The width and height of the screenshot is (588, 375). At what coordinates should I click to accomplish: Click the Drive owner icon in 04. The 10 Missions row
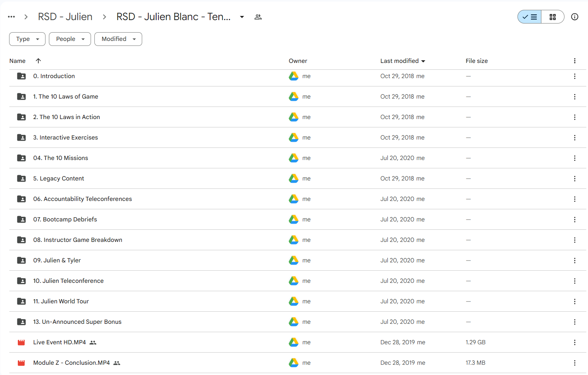point(294,158)
